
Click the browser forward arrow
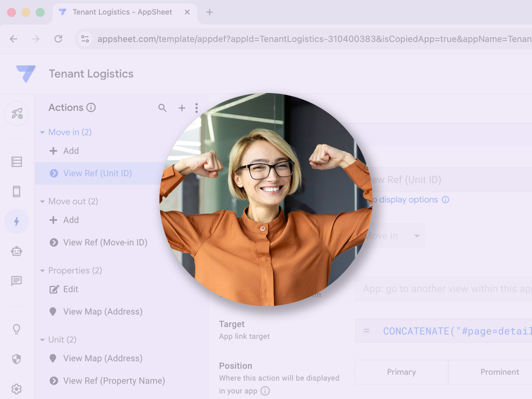pyautogui.click(x=36, y=39)
